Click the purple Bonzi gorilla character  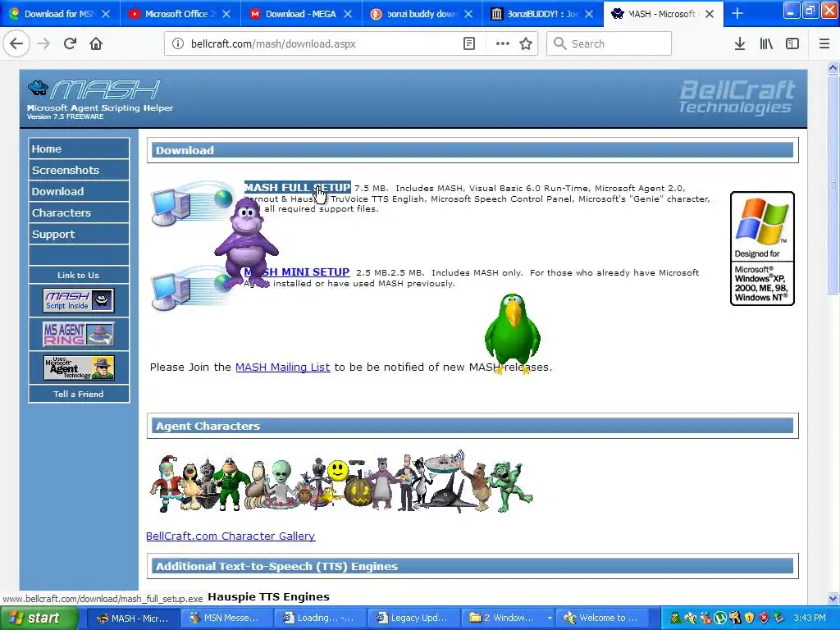[x=246, y=243]
